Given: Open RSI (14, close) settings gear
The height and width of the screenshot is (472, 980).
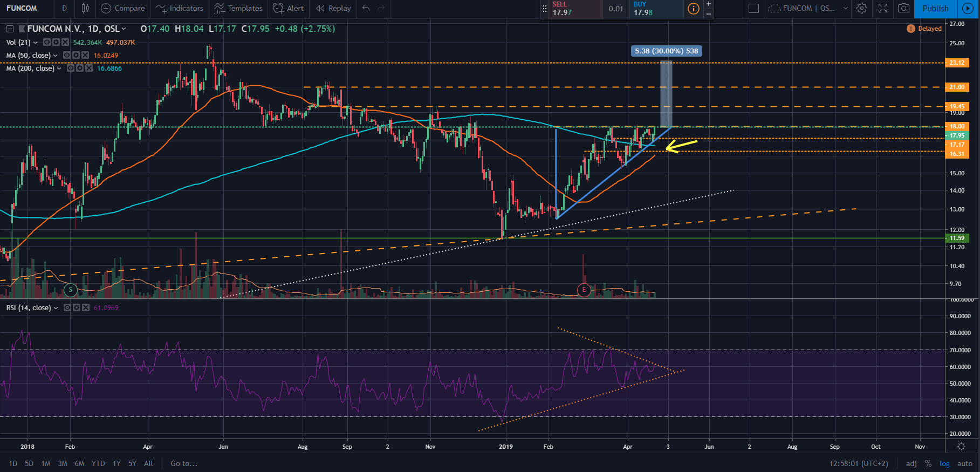Looking at the screenshot, I should [x=77, y=307].
